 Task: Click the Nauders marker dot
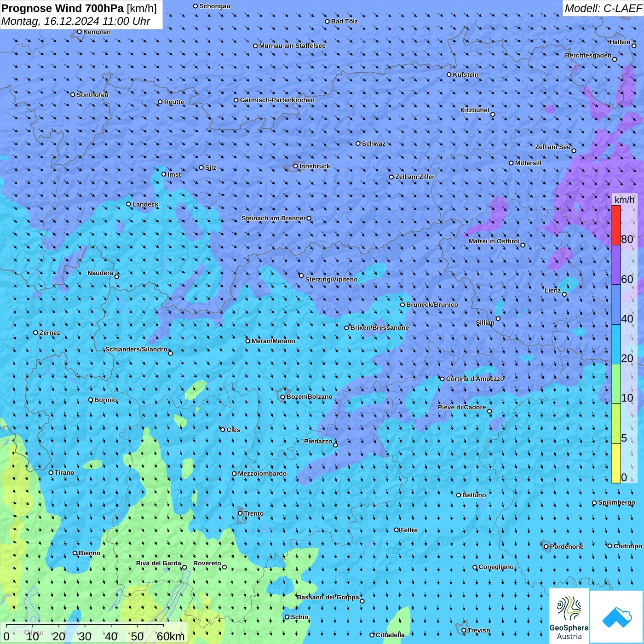117,276
